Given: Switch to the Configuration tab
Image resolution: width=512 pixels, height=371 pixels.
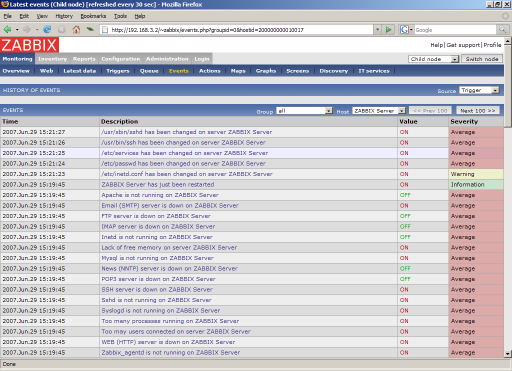Looking at the screenshot, I should tap(121, 59).
